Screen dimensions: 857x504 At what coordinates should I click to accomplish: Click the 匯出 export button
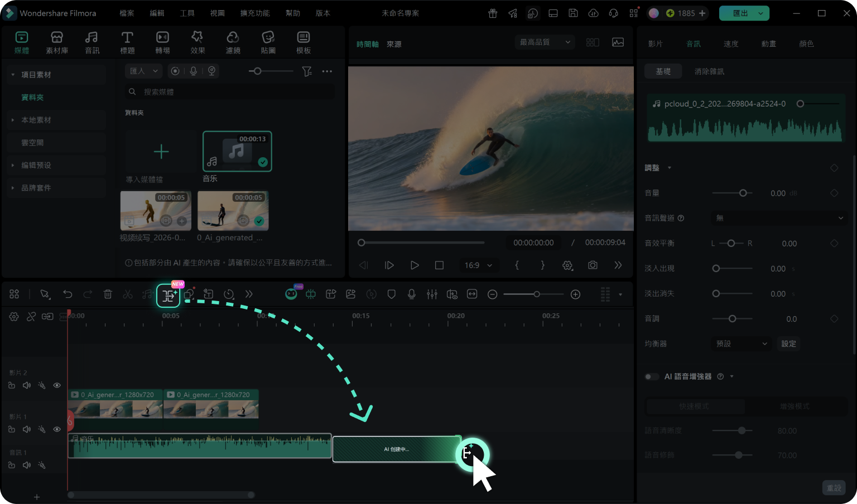(744, 13)
